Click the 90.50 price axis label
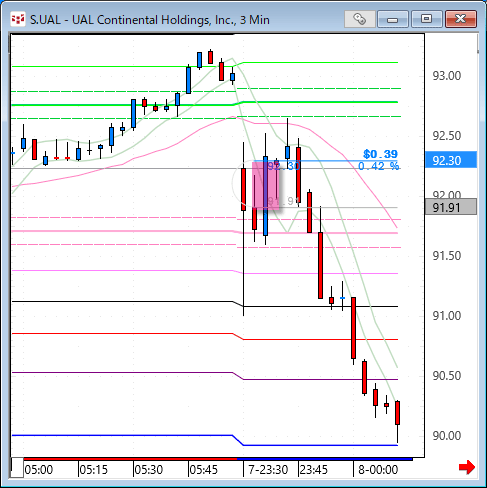This screenshot has height=488, width=487. coord(447,376)
